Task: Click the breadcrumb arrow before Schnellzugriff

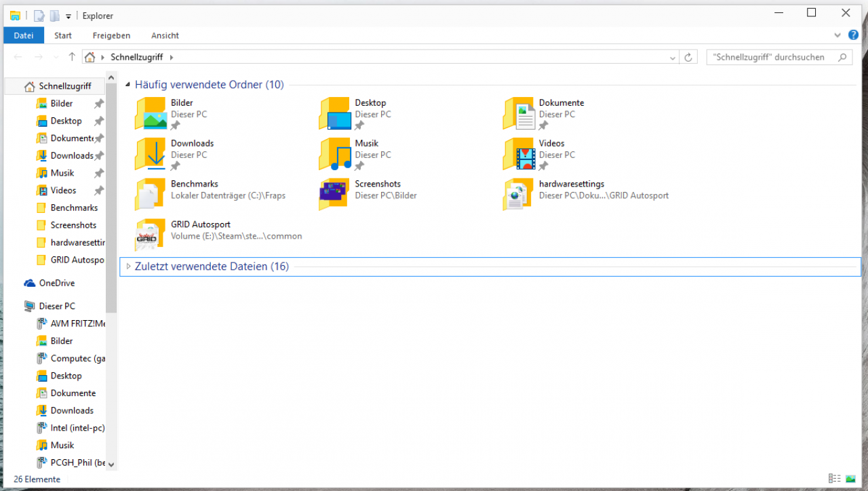Action: 103,58
